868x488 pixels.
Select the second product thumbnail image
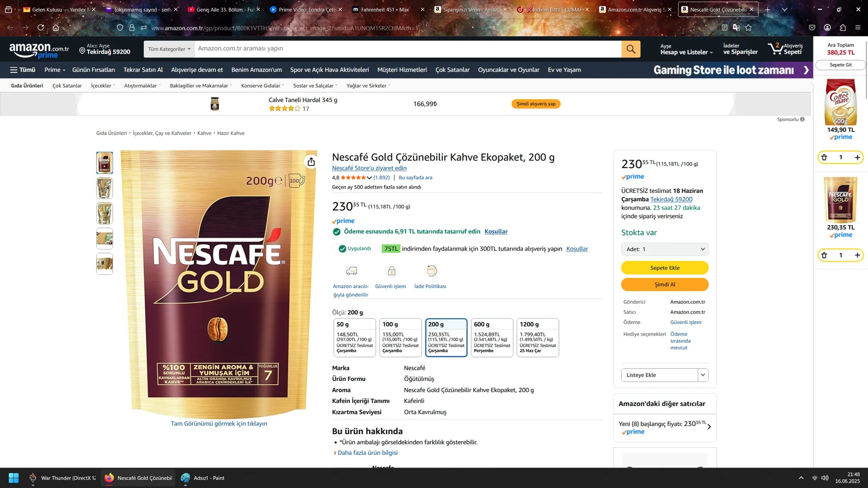click(105, 188)
